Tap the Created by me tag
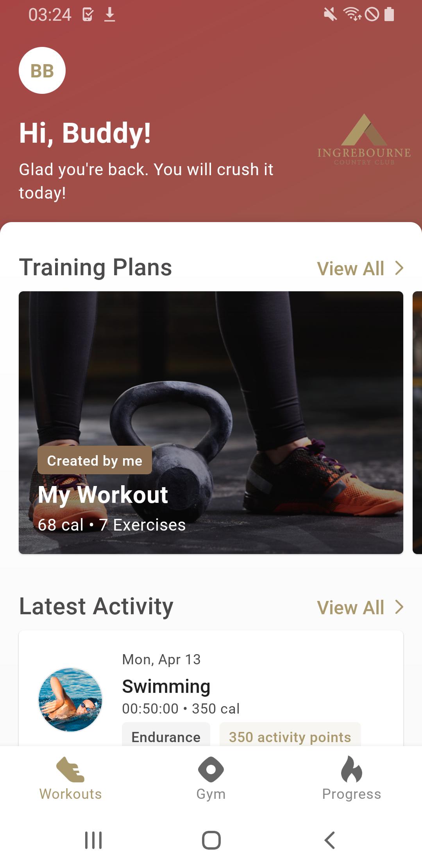This screenshot has height=868, width=422. [95, 460]
